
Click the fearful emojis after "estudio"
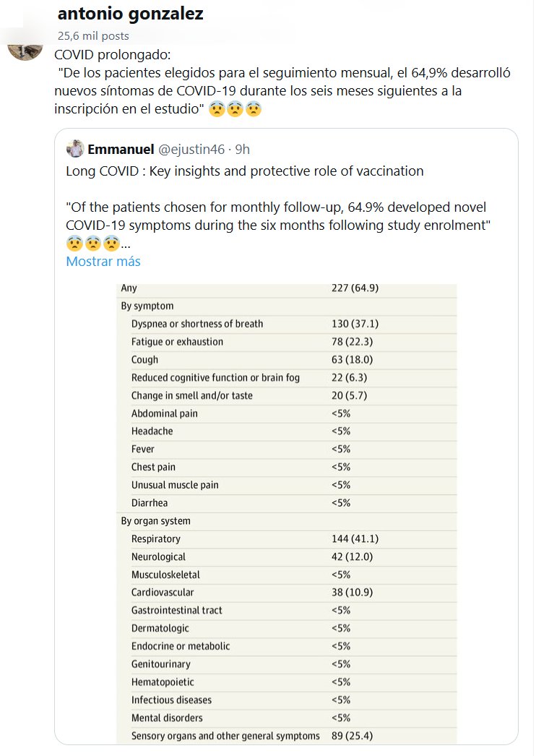pos(234,110)
